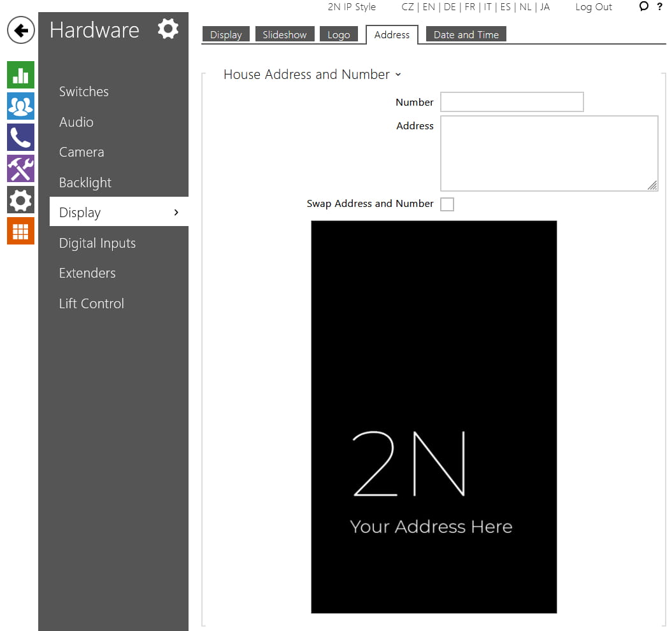
Task: Switch to the Slideshow tab
Action: point(285,34)
